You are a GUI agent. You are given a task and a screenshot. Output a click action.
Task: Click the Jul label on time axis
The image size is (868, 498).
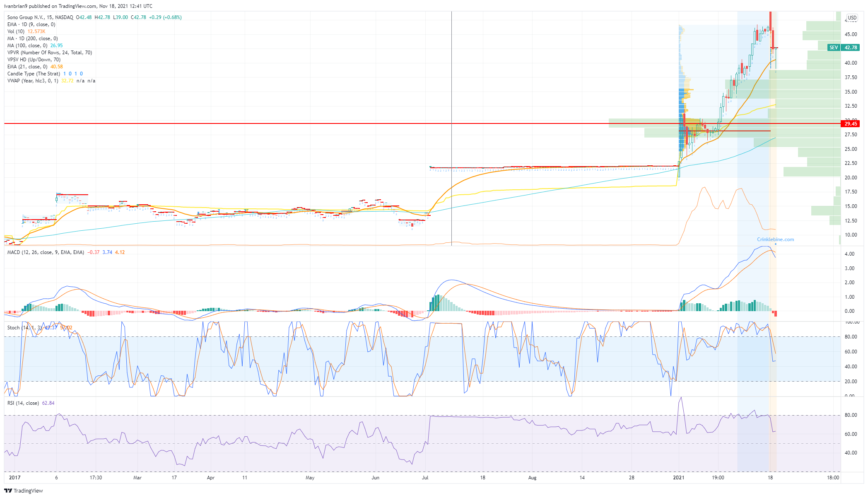[425, 478]
